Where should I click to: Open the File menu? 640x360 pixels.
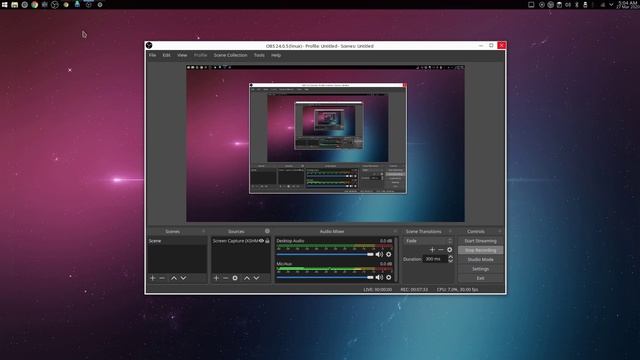(x=152, y=55)
